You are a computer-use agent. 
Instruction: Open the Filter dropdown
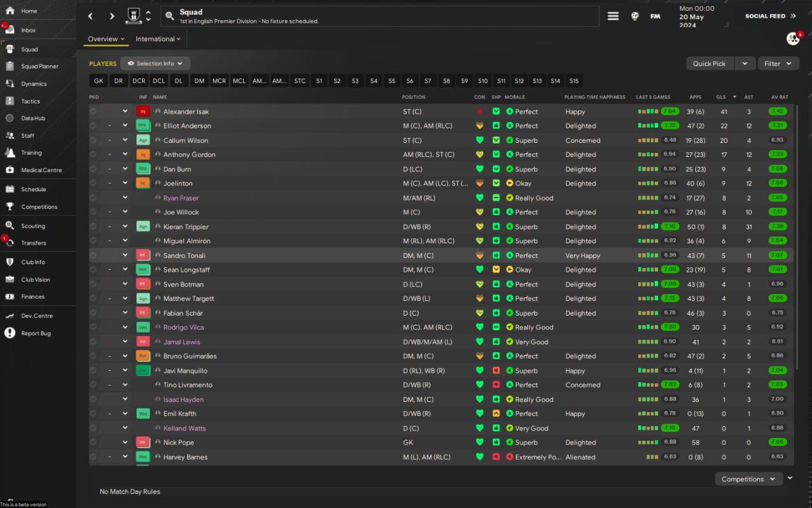[x=778, y=63]
